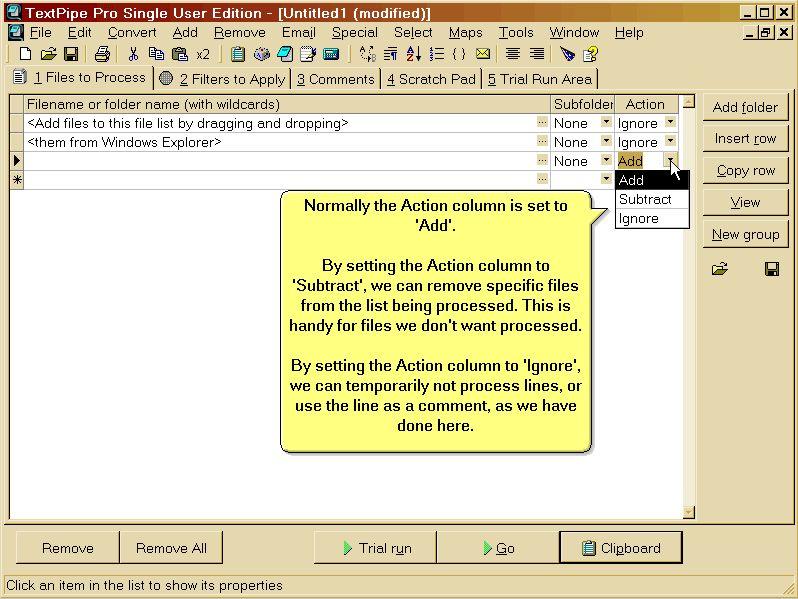Open Action dropdown for the Windows Explorer row
The width and height of the screenshot is (798, 599).
(670, 141)
